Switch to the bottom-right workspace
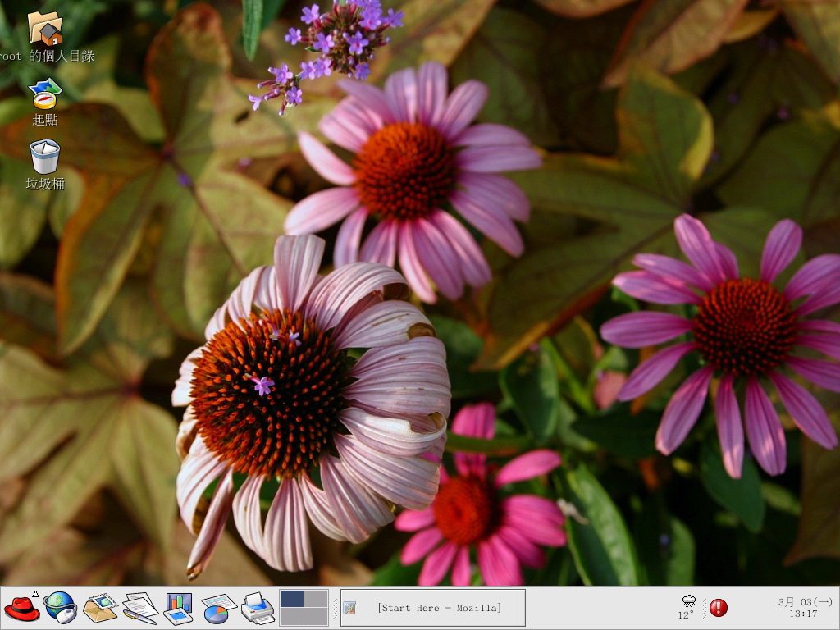Viewport: 840px width, 630px height. [316, 617]
